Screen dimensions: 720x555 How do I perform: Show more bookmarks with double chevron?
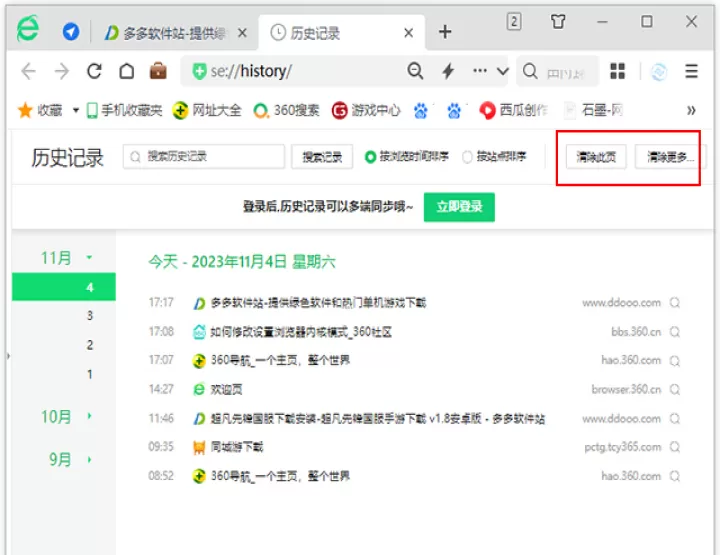(691, 110)
